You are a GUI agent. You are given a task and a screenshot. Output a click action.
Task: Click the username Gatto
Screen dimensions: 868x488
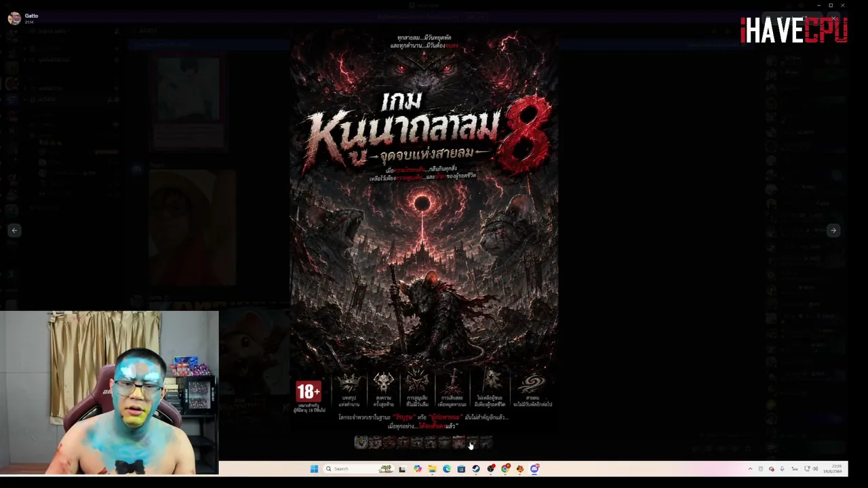coord(31,16)
